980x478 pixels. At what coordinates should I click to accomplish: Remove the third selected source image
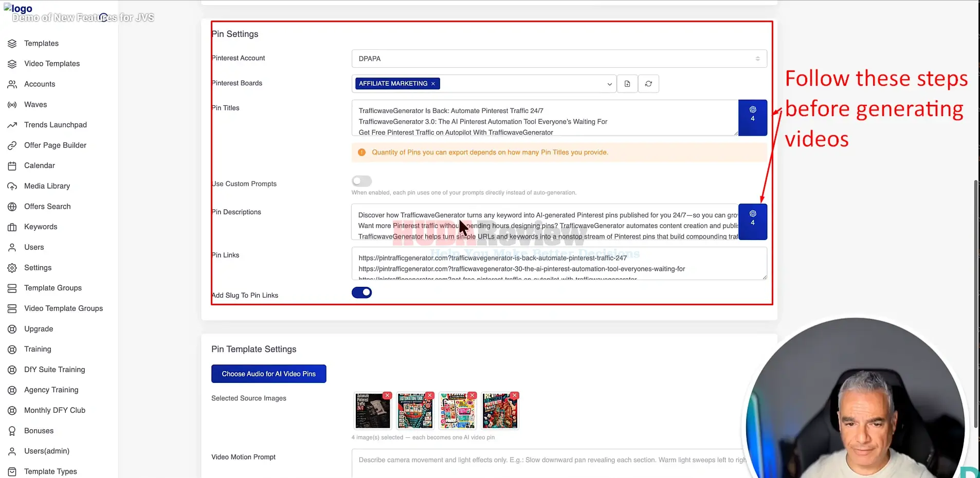click(472, 395)
